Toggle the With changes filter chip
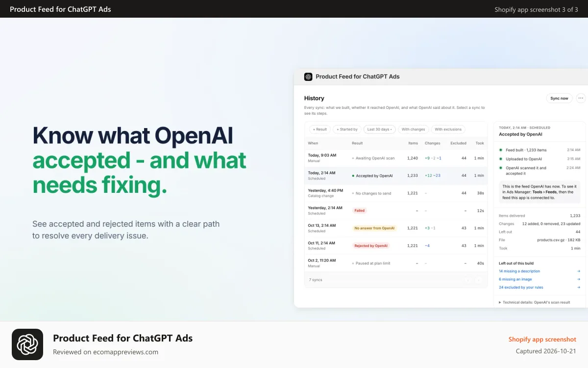Viewport: 588px width, 368px height. [413, 130]
